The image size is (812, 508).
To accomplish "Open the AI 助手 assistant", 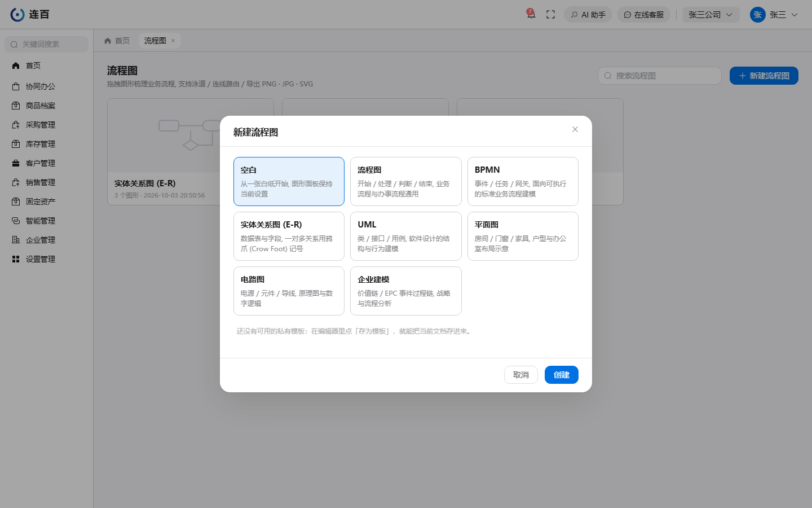I will click(588, 15).
